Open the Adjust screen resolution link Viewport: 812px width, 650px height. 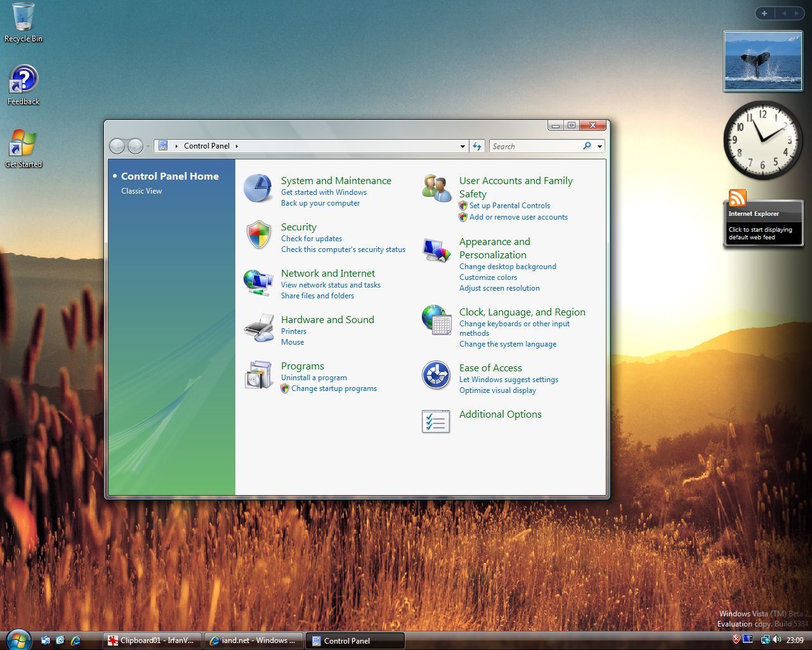[499, 288]
